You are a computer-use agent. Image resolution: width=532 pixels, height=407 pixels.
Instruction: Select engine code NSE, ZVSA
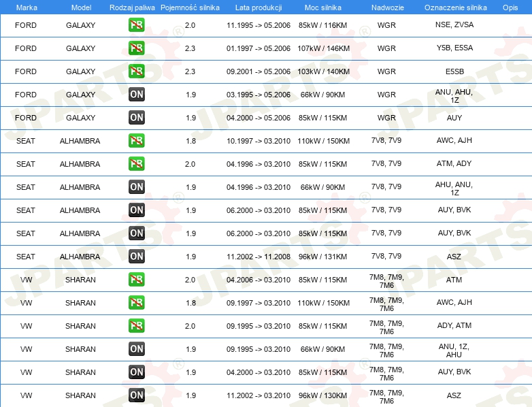[x=454, y=25]
